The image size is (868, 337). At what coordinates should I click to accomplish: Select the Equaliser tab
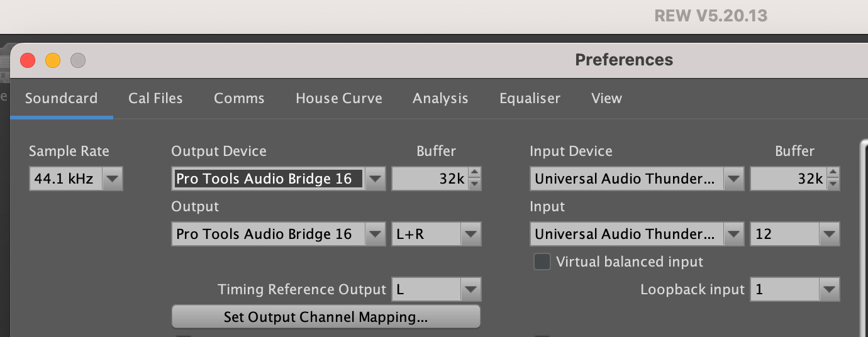(530, 99)
